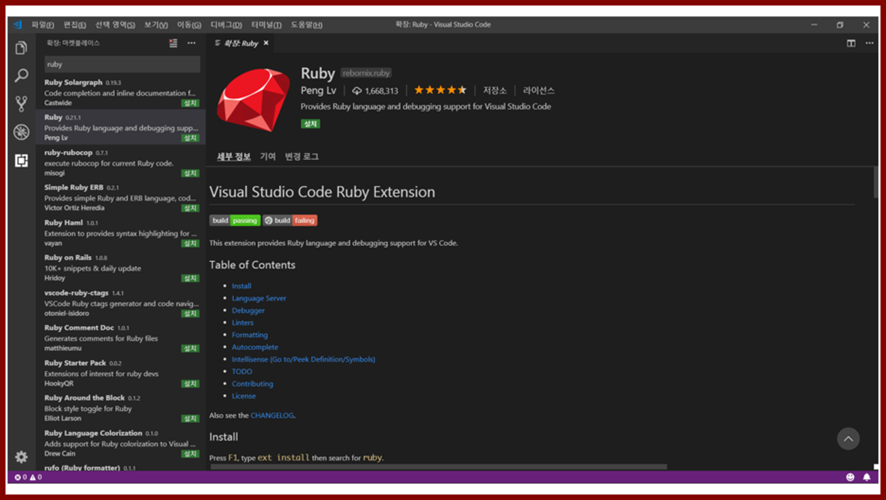The height and width of the screenshot is (500, 886).
Task: Clear extensions search results icon
Action: pyautogui.click(x=173, y=43)
